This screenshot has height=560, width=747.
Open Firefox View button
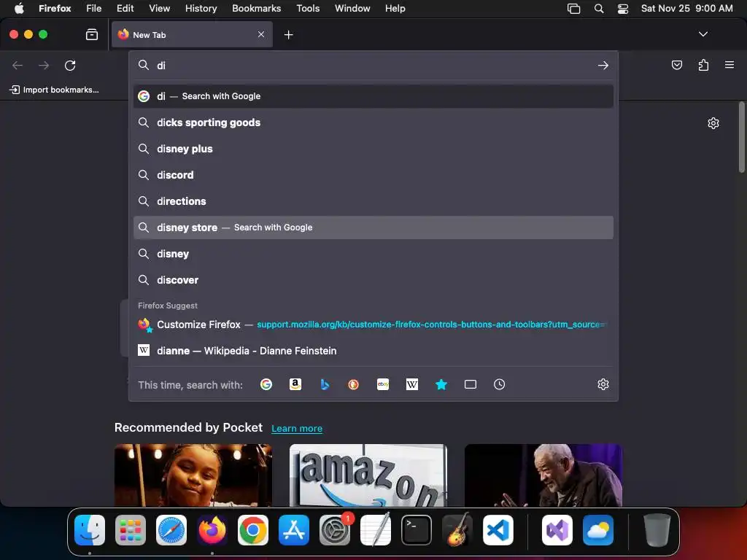click(x=92, y=34)
